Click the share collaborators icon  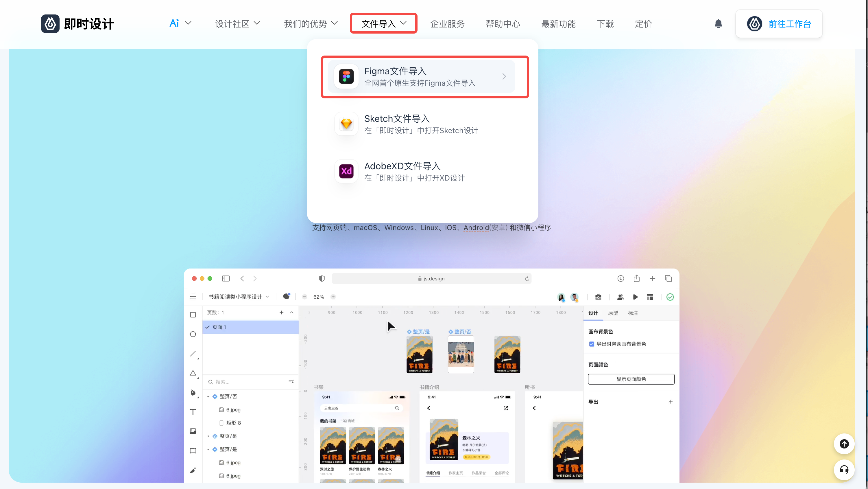click(620, 297)
